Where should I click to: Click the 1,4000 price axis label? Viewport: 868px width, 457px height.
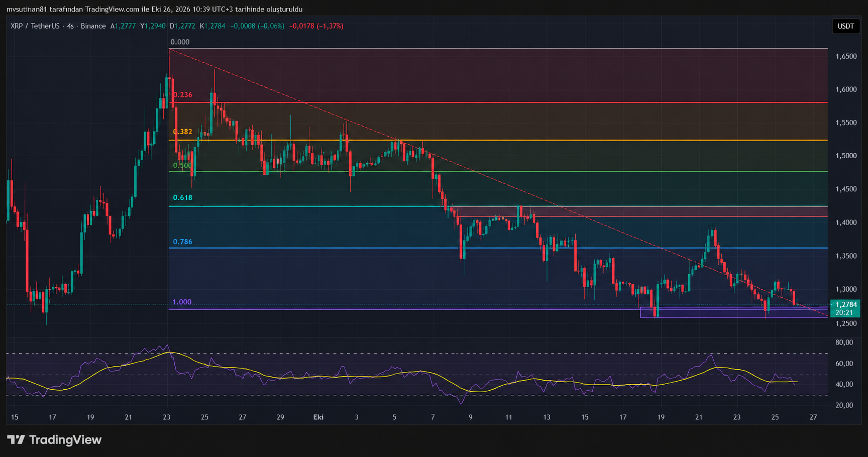pos(846,223)
